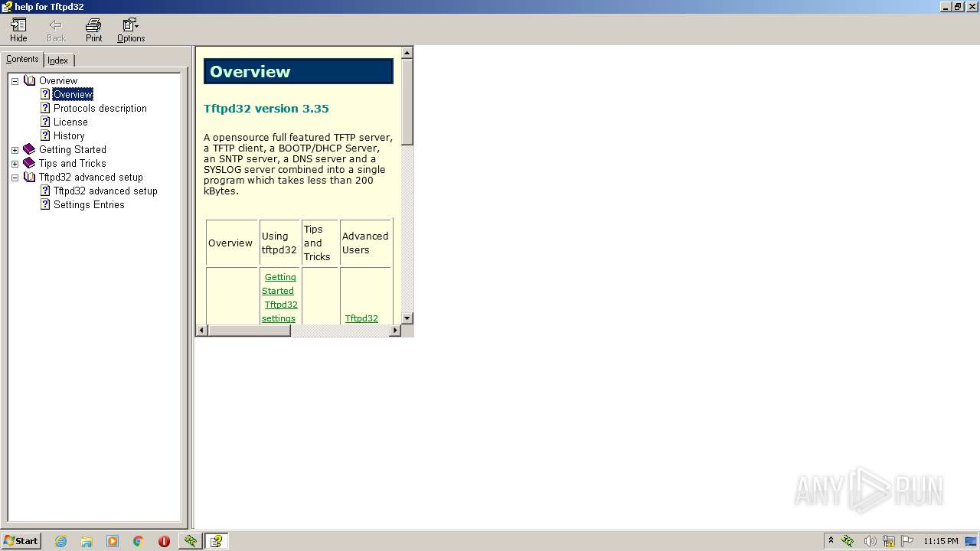Click the vertical scrollbar up arrow
Screen dimensions: 980x551
click(407, 53)
